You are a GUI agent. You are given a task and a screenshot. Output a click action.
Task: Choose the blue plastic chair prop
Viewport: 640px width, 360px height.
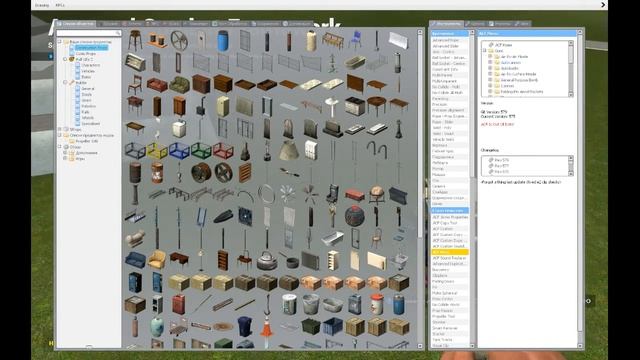coord(355,40)
